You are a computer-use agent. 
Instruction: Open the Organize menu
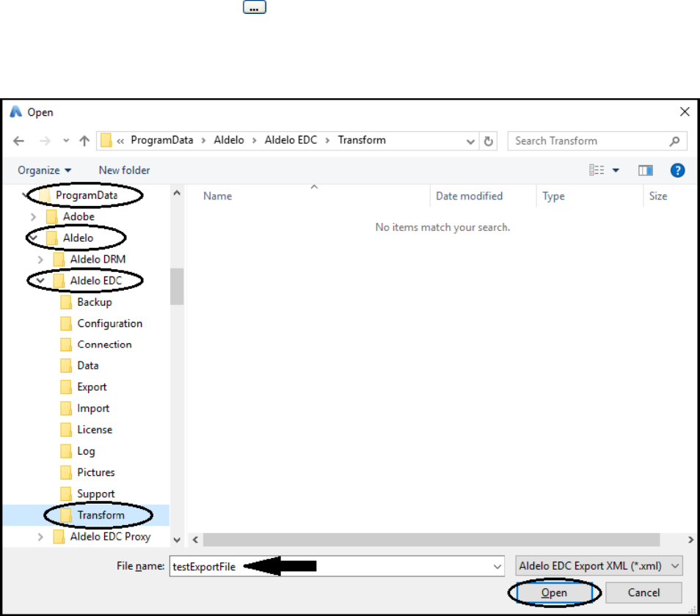pyautogui.click(x=44, y=170)
